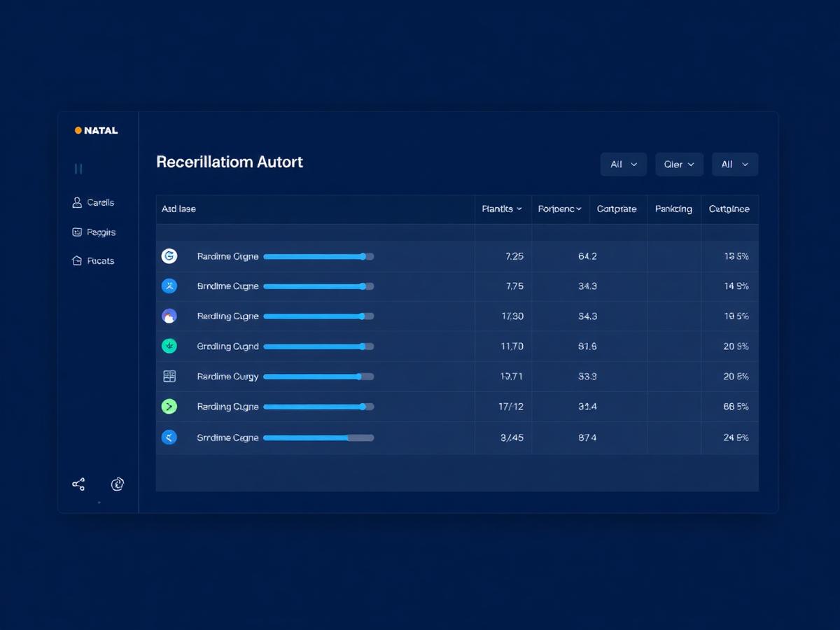Click the slider in the 17/12 row

(x=318, y=407)
